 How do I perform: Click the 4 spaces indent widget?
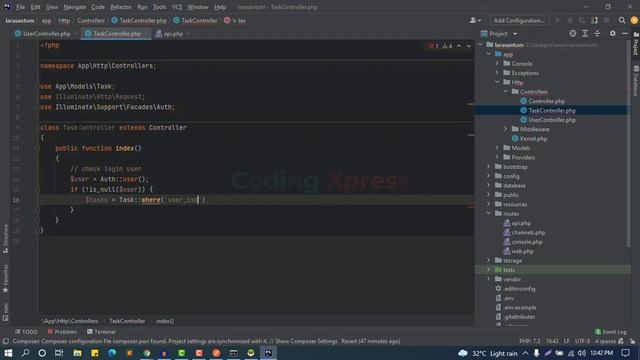tap(605, 341)
